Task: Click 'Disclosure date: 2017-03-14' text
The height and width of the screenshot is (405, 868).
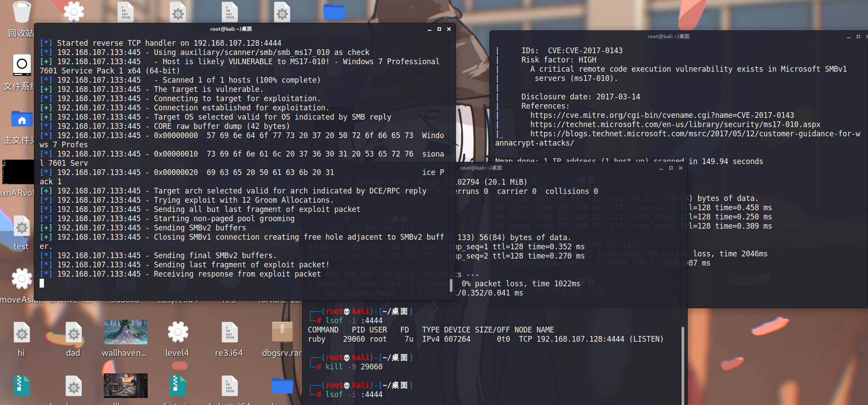Action: pos(580,97)
